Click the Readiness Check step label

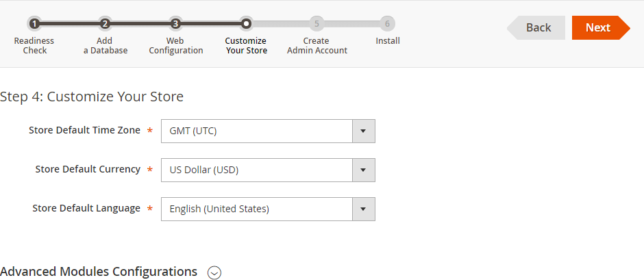pyautogui.click(x=34, y=46)
